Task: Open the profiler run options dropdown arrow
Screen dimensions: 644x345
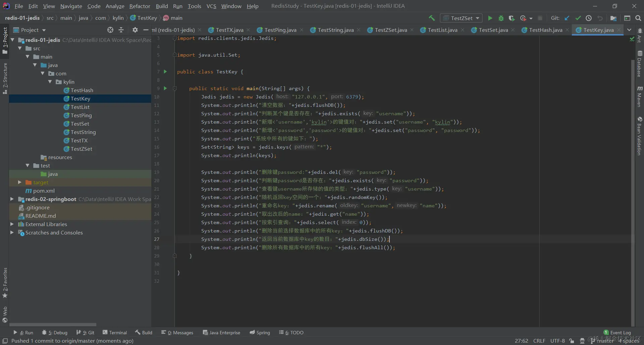Action: [531, 18]
